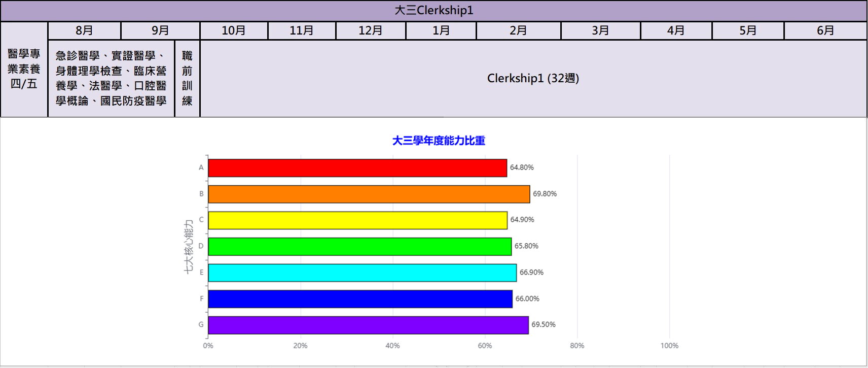Click the 66.90% value label
This screenshot has width=868, height=368.
coord(531,273)
